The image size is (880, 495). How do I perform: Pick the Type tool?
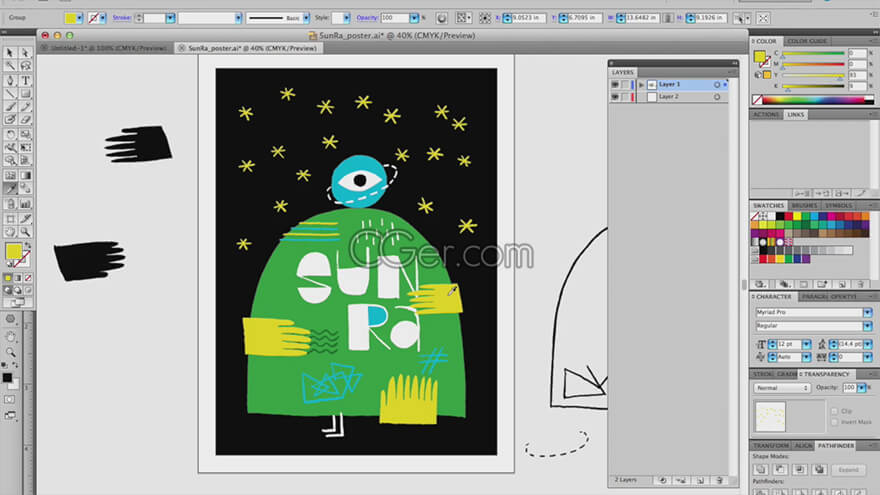(x=25, y=80)
